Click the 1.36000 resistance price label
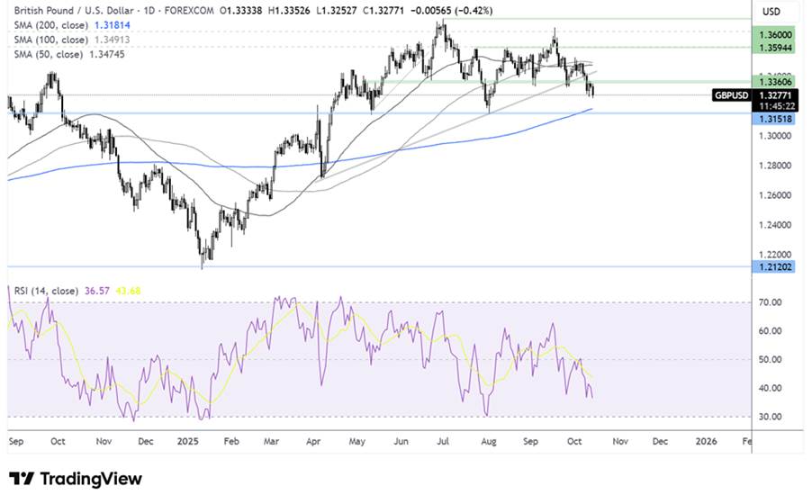Image resolution: width=812 pixels, height=504 pixels. (776, 32)
